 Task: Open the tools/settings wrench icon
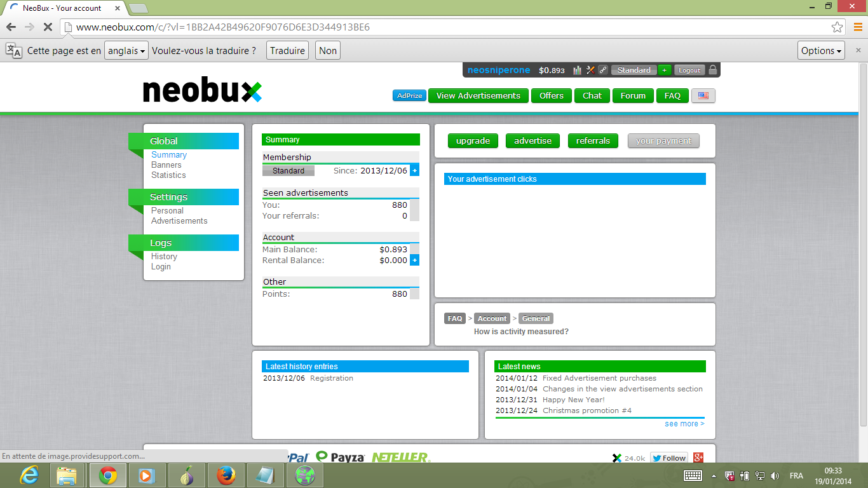(x=590, y=71)
